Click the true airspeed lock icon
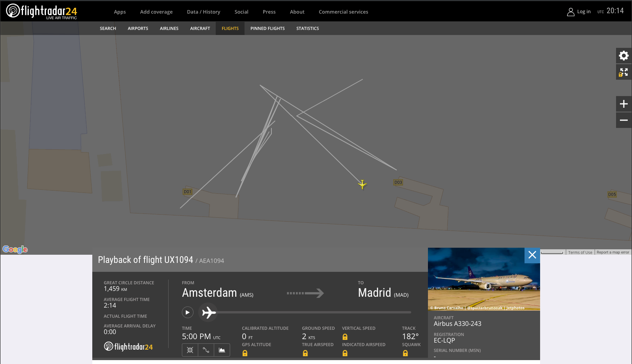The width and height of the screenshot is (632, 364). click(305, 353)
